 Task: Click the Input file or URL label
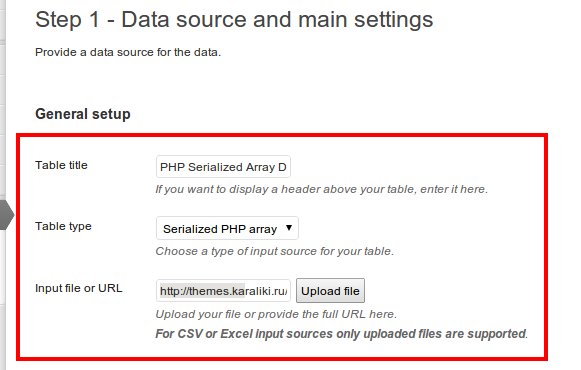tap(79, 288)
